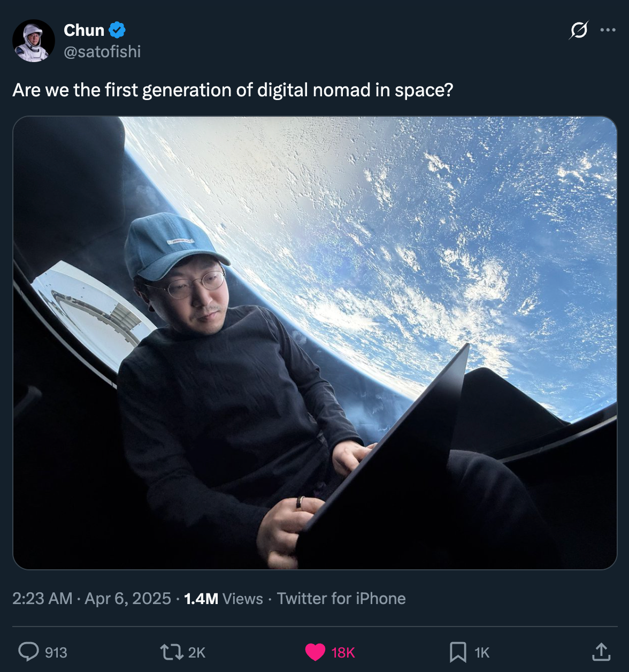Click the 913 replies count
Image resolution: width=629 pixels, height=672 pixels.
(56, 652)
